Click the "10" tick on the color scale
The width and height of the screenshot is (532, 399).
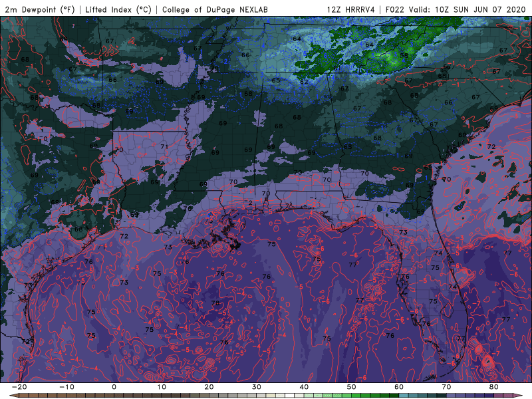(162, 387)
